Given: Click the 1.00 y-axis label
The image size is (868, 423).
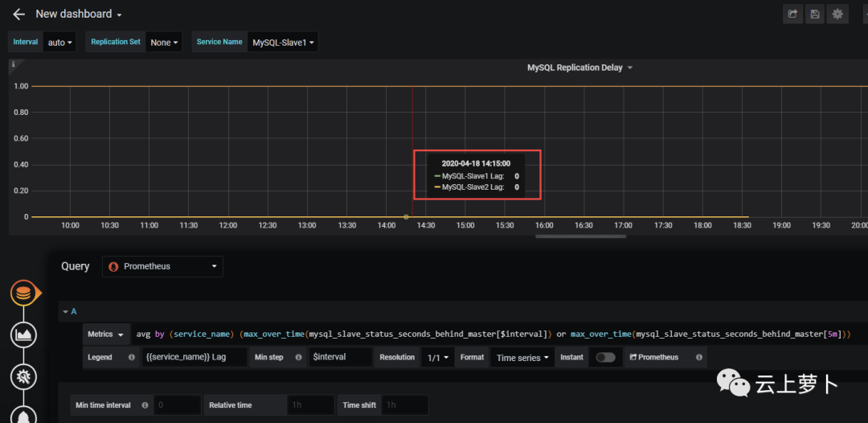Looking at the screenshot, I should pos(21,86).
